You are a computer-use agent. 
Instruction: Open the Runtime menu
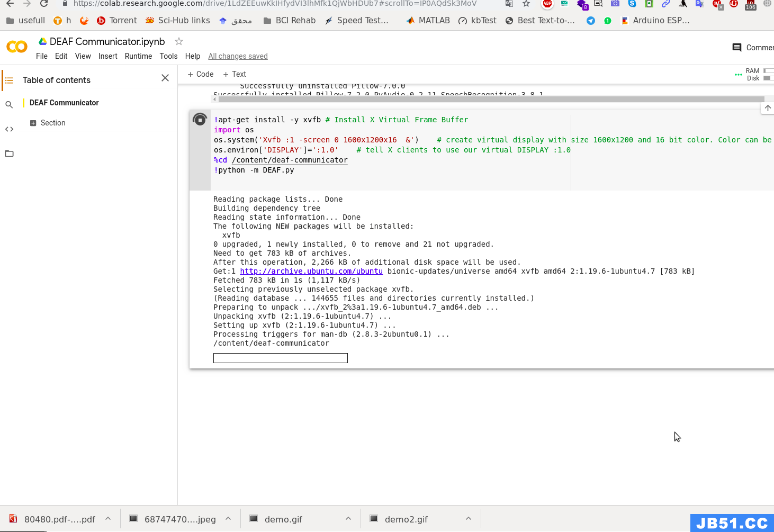(139, 56)
